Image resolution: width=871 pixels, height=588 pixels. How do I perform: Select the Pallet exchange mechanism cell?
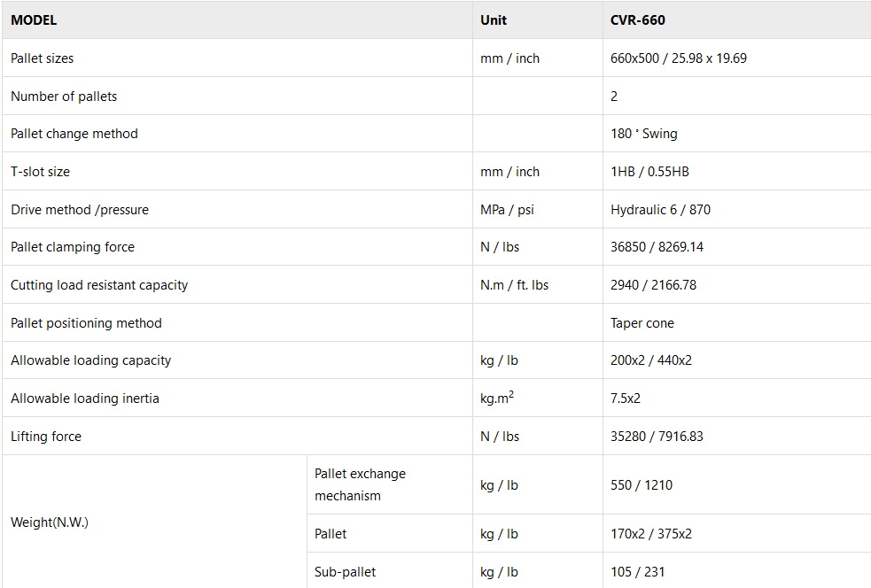coord(360,484)
